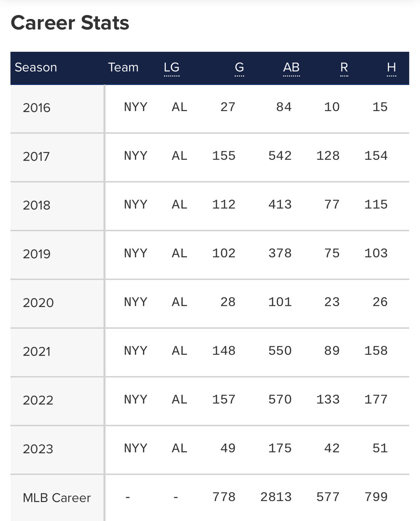Click the 2017 hits value 154
Viewport: 420px width, 521px height.
[376, 156]
